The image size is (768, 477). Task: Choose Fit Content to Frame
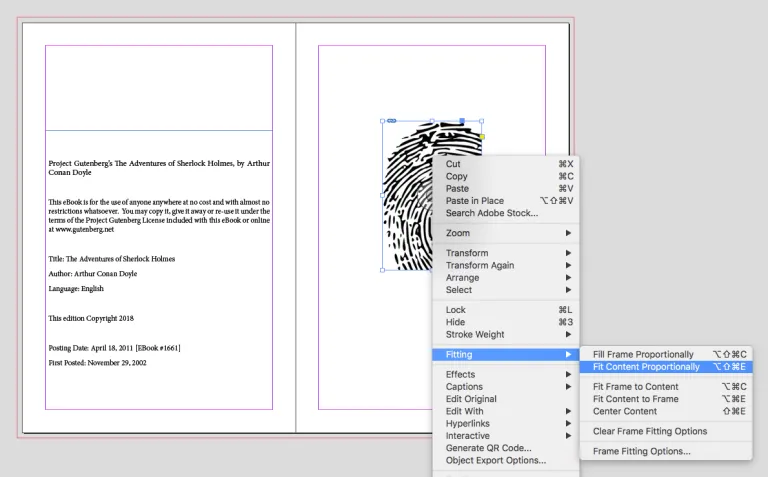(x=666, y=399)
